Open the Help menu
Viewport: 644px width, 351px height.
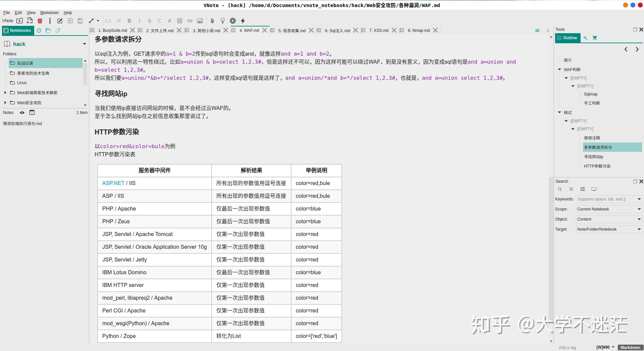coord(68,13)
